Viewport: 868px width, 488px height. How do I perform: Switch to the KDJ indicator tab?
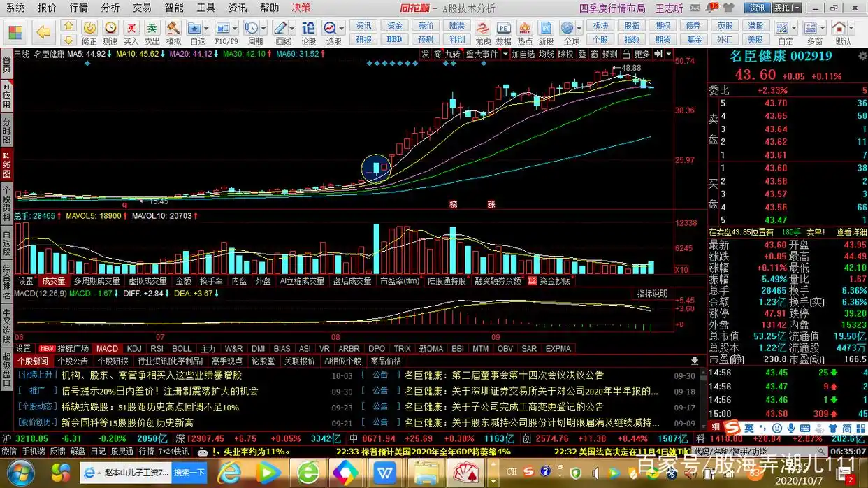pos(133,348)
